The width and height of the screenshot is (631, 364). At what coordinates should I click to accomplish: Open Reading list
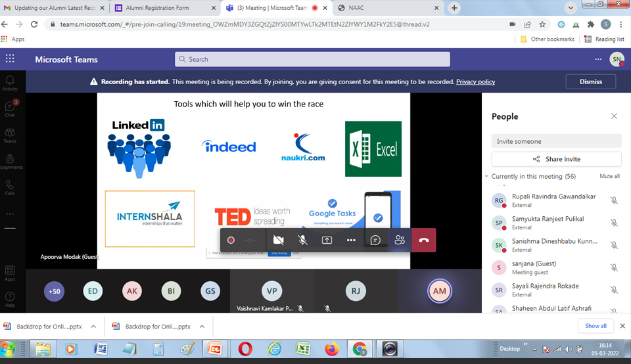tap(605, 39)
